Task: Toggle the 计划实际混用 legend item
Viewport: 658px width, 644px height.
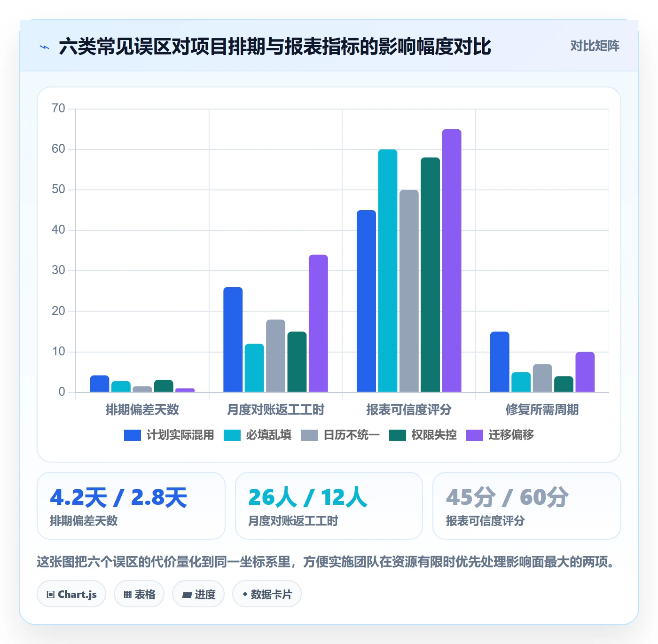Action: [169, 435]
